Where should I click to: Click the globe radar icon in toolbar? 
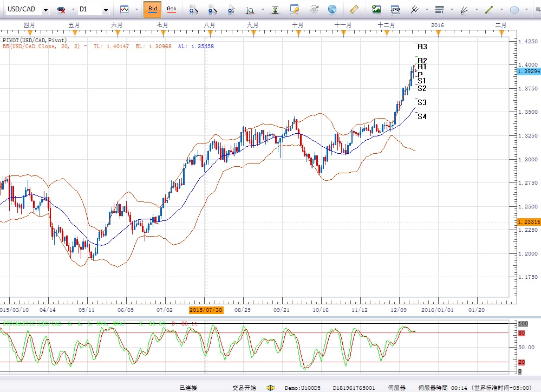pyautogui.click(x=332, y=9)
